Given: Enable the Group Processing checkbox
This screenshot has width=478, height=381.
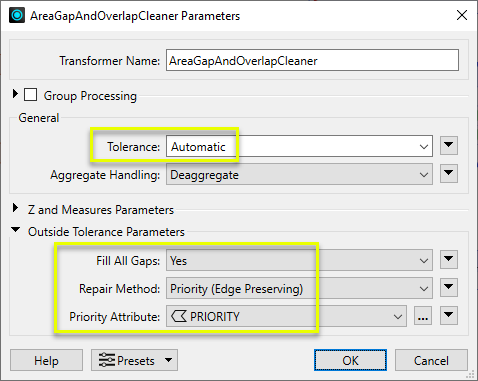Looking at the screenshot, I should (30, 95).
